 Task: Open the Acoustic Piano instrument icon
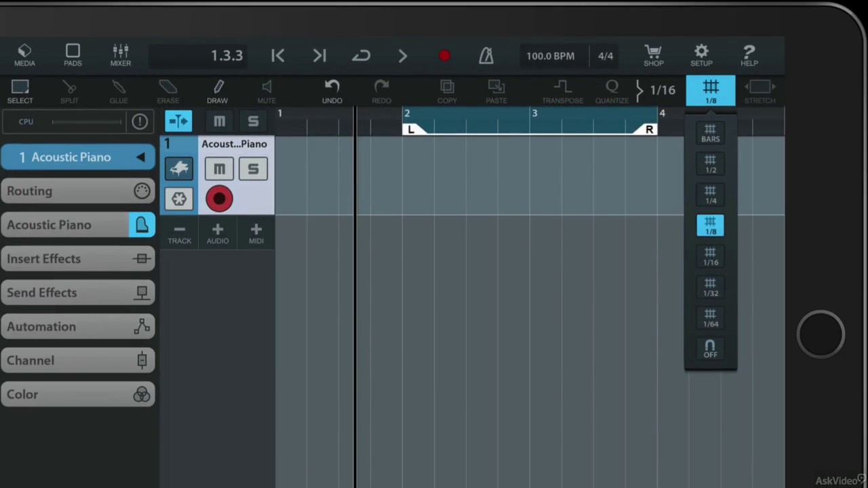(179, 169)
